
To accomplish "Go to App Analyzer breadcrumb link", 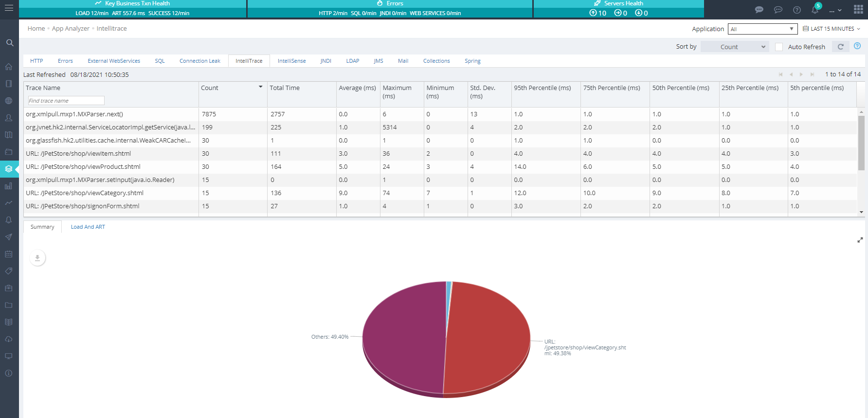I will coord(71,29).
